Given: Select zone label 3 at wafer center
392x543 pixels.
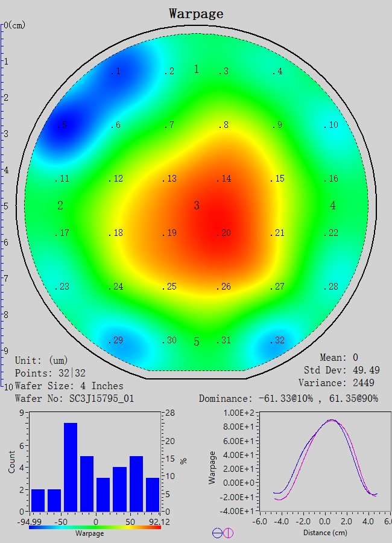Looking at the screenshot, I should click(x=197, y=206).
